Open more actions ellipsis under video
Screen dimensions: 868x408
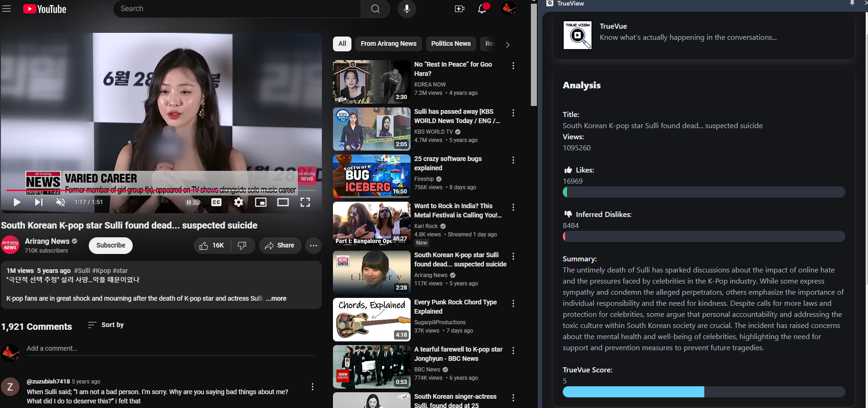(x=314, y=246)
